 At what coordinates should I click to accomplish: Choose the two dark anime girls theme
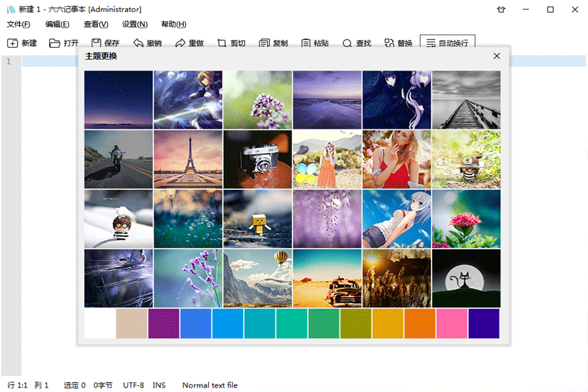[397, 100]
